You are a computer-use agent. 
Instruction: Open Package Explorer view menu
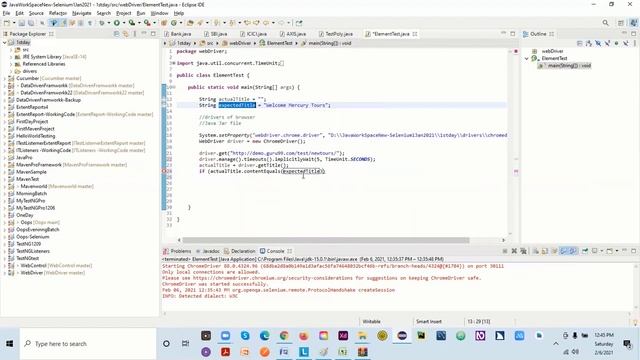[135, 34]
